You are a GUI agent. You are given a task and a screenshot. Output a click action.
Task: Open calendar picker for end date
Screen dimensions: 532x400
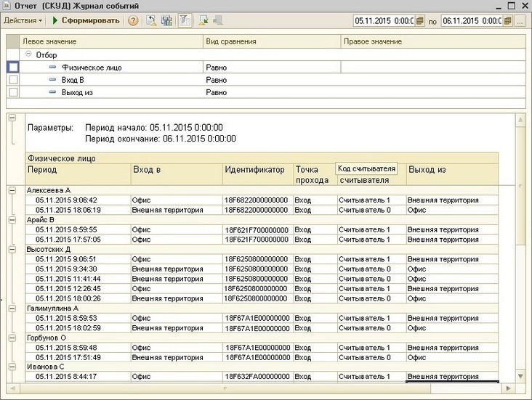pyautogui.click(x=508, y=20)
